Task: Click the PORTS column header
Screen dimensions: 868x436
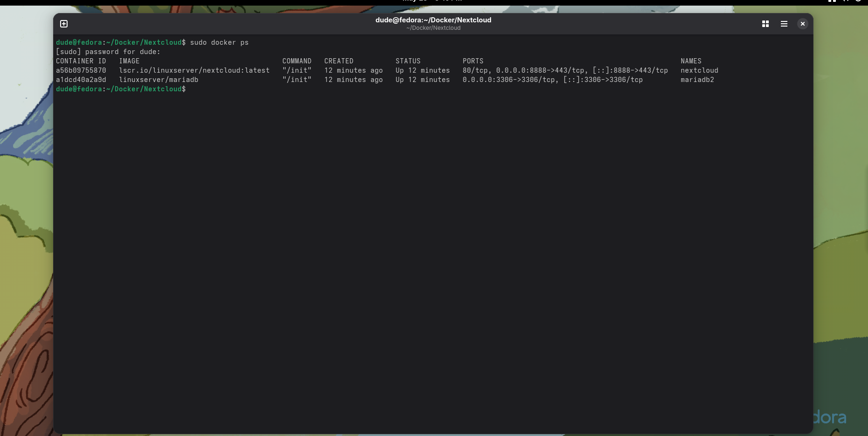Action: (473, 61)
